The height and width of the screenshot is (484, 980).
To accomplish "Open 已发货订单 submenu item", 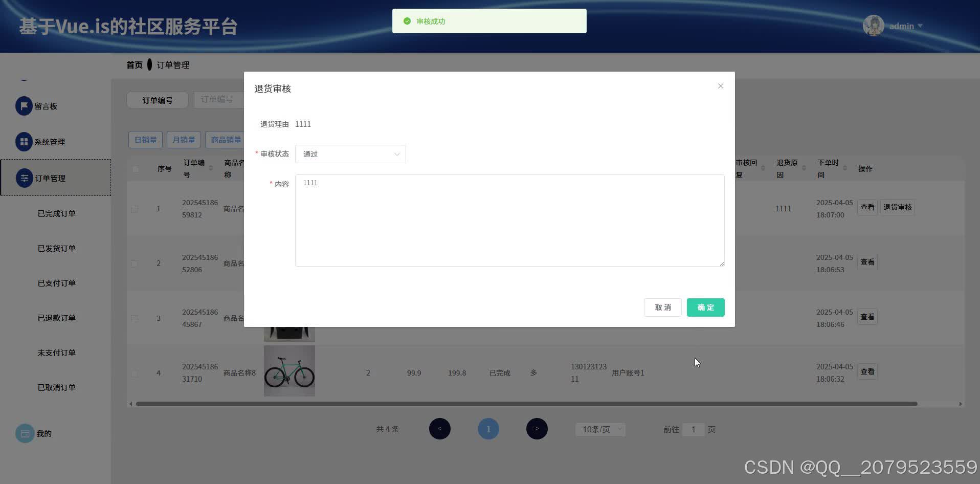I will (56, 248).
